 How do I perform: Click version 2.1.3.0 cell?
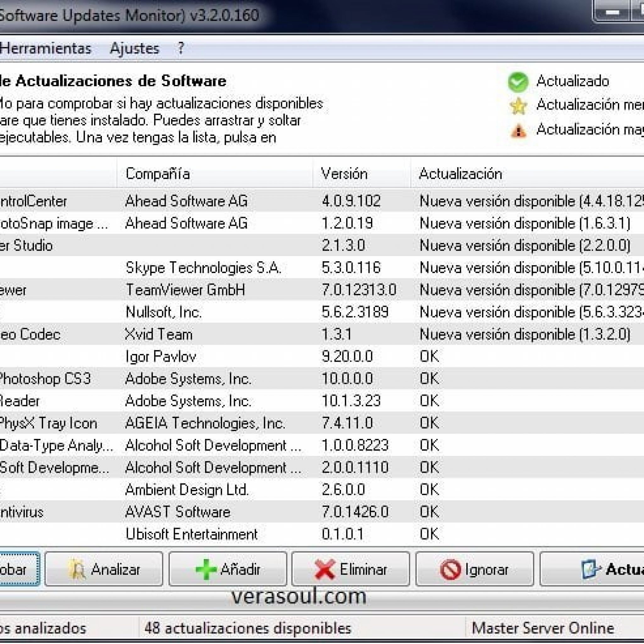[343, 245]
